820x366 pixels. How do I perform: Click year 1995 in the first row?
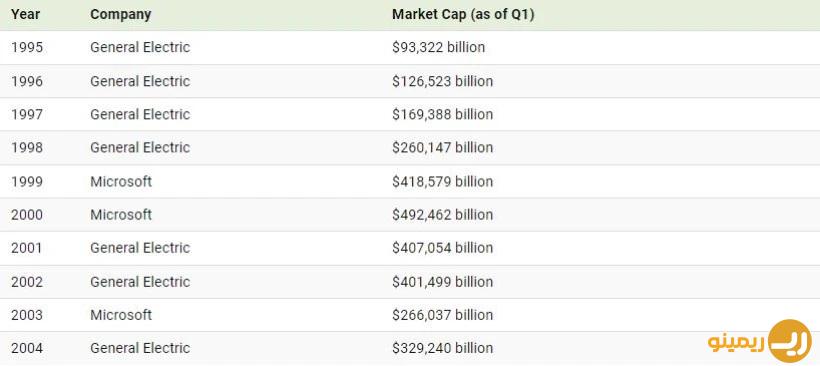[x=27, y=48]
